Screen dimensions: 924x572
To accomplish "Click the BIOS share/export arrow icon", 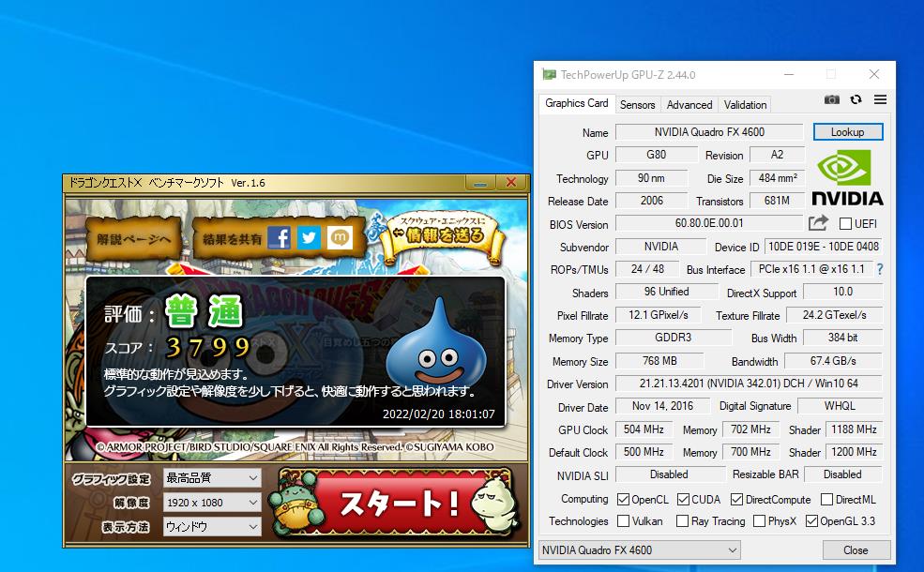I will click(x=818, y=223).
